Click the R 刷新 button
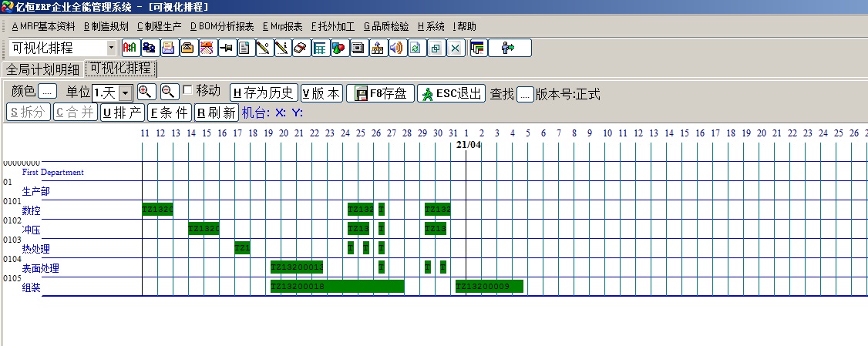Screen dimensions: 868x346 tap(217, 113)
